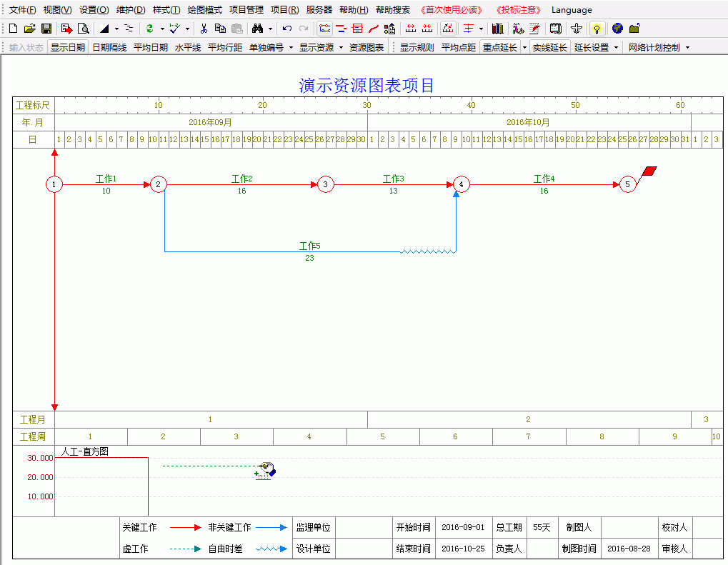Click the books library icon
The width and height of the screenshot is (728, 565).
(x=498, y=29)
